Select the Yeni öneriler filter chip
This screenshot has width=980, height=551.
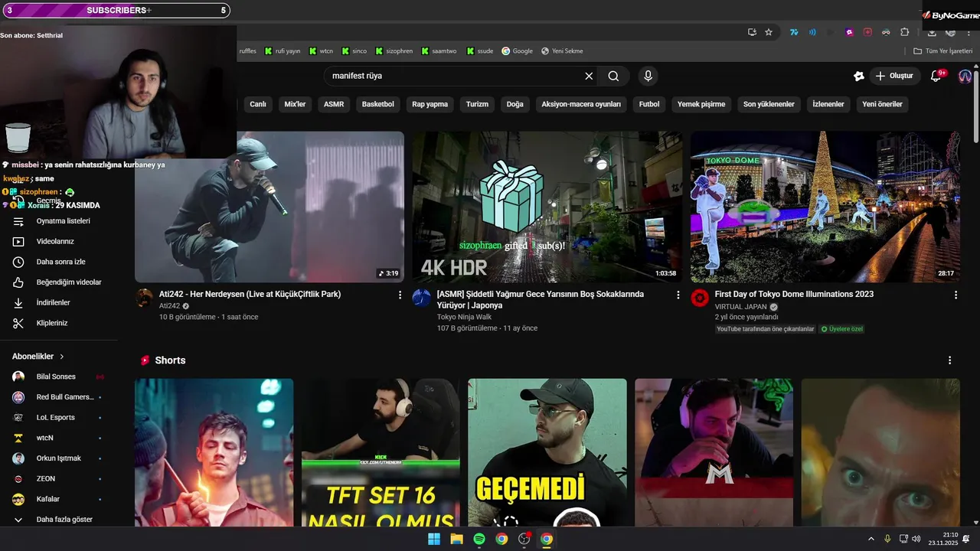tap(882, 104)
